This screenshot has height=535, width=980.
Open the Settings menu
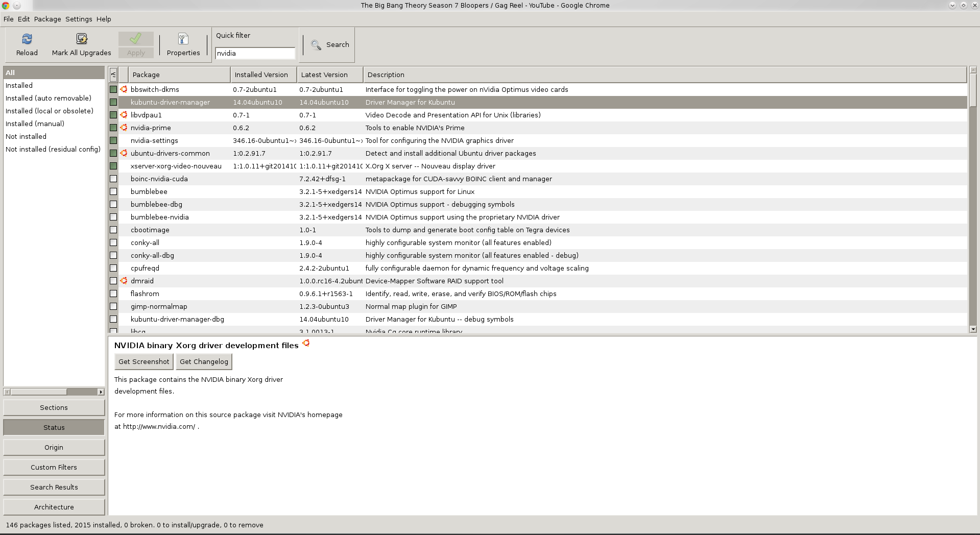point(79,19)
